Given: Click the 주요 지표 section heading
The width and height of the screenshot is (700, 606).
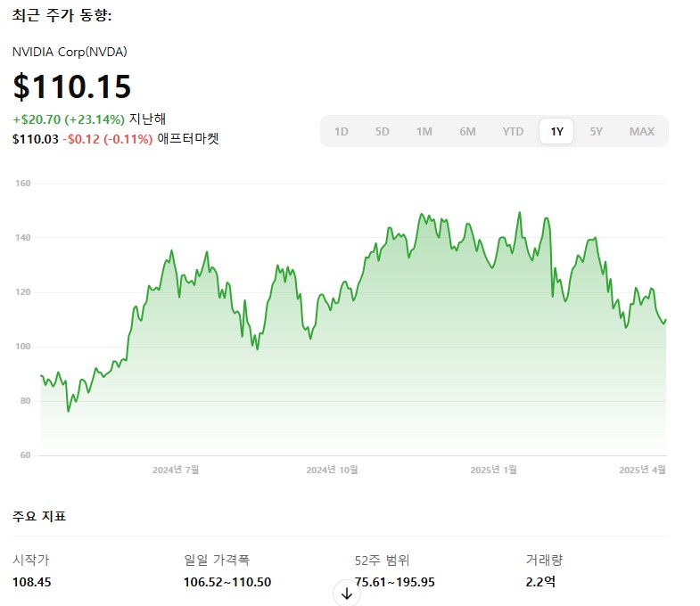Looking at the screenshot, I should coord(39,516).
